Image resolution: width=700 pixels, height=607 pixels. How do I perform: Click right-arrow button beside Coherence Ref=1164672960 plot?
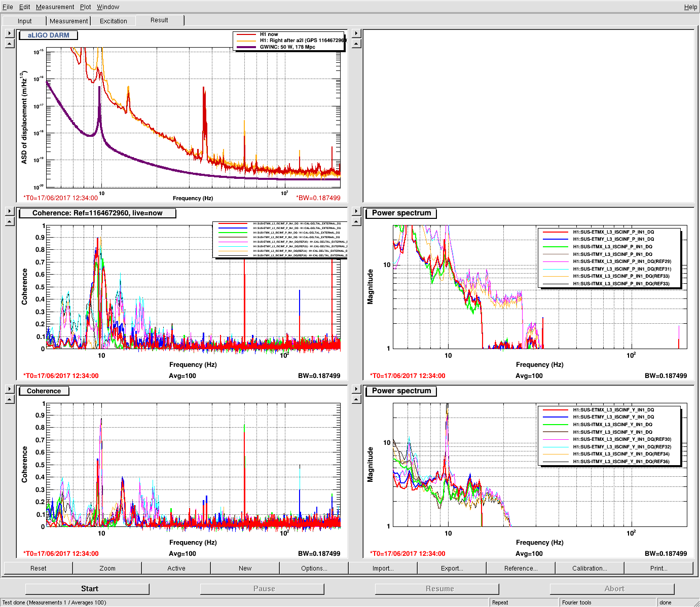tap(9, 211)
